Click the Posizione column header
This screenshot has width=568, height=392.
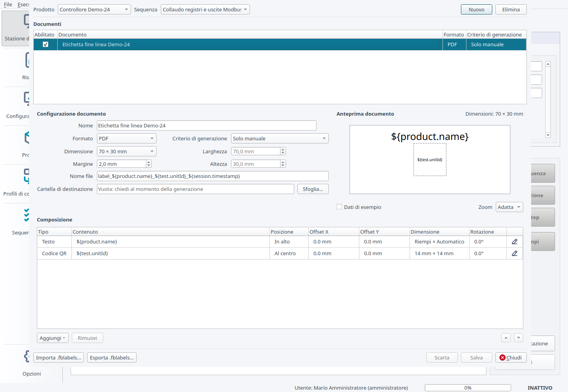tap(289, 232)
